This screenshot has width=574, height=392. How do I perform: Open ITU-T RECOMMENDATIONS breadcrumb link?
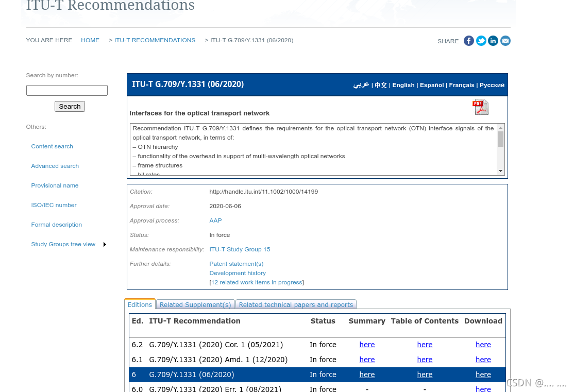pos(155,40)
